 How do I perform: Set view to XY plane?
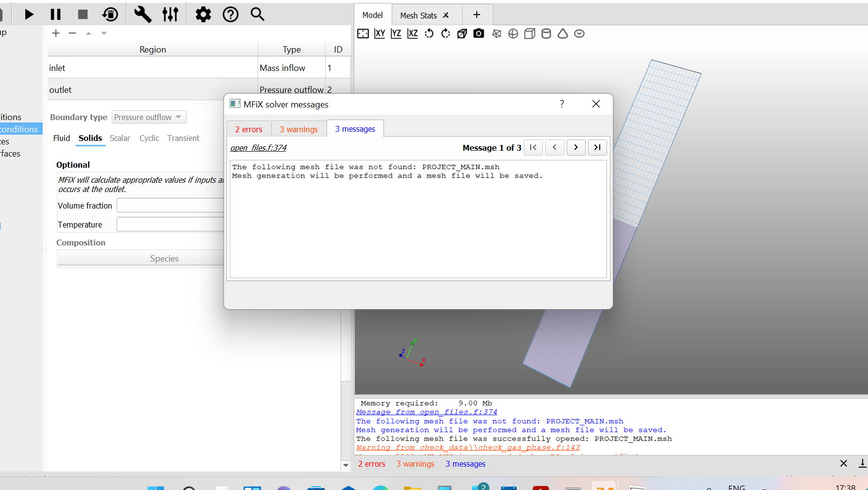pos(380,34)
